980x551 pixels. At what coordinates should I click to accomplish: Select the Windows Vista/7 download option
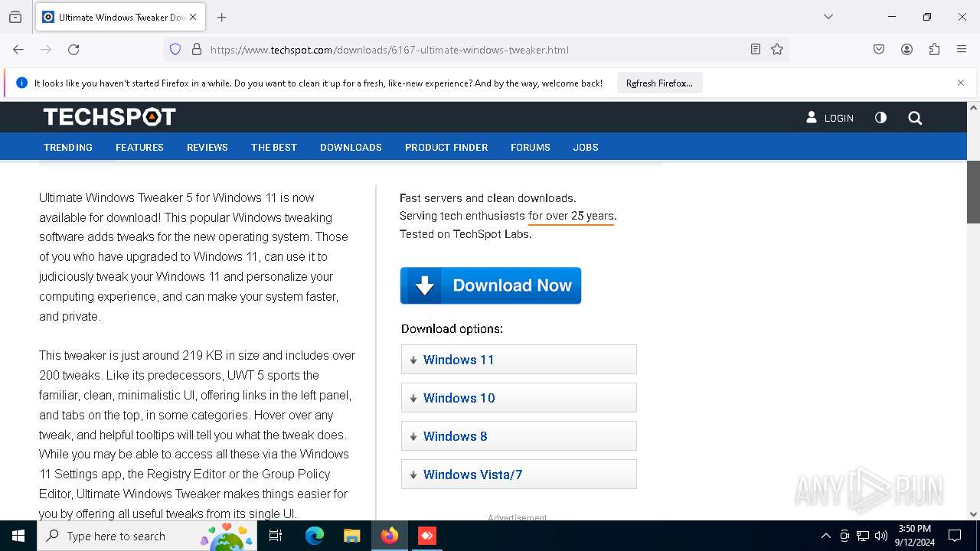coord(519,474)
